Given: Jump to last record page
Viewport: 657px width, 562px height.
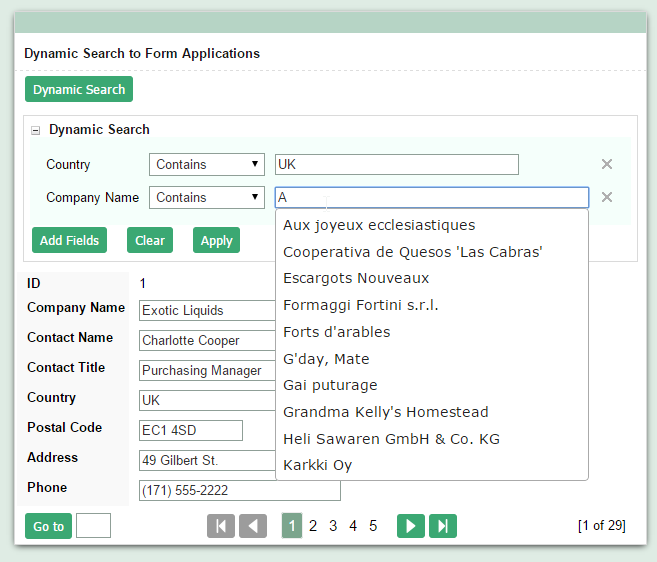Looking at the screenshot, I should 443,526.
